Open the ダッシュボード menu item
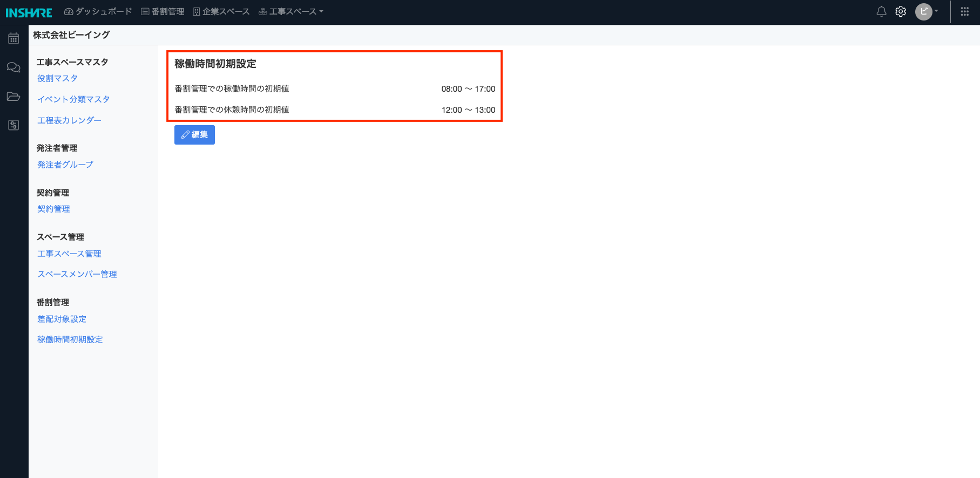Viewport: 980px width, 478px height. pos(98,11)
